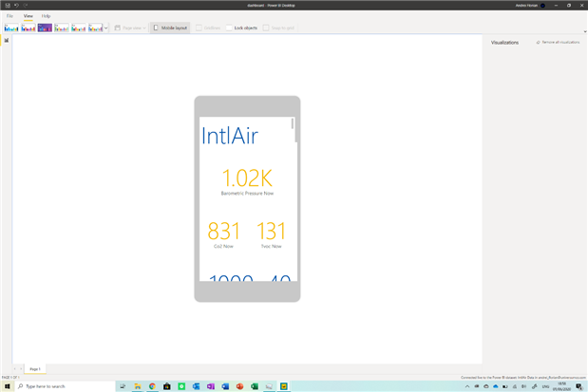Switch to the Help ribbon tab
Viewport: 588px width, 392px height.
point(46,16)
